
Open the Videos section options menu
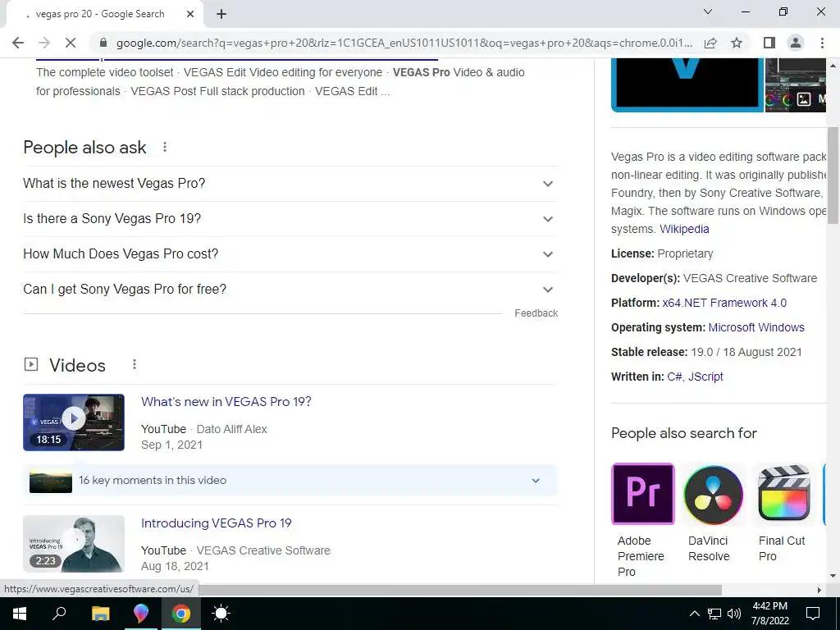tap(135, 365)
